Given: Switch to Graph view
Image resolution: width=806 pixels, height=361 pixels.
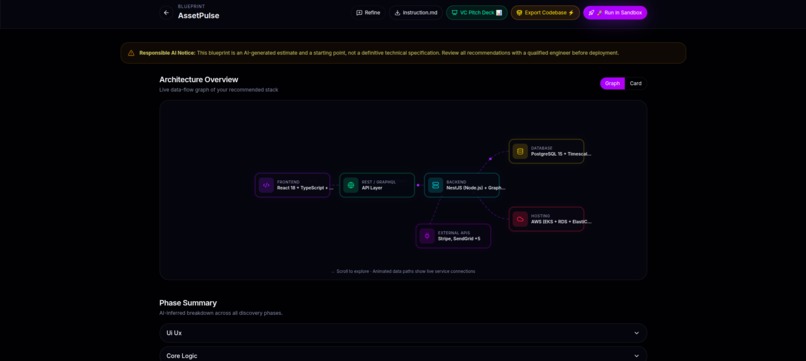Looking at the screenshot, I should [x=612, y=83].
